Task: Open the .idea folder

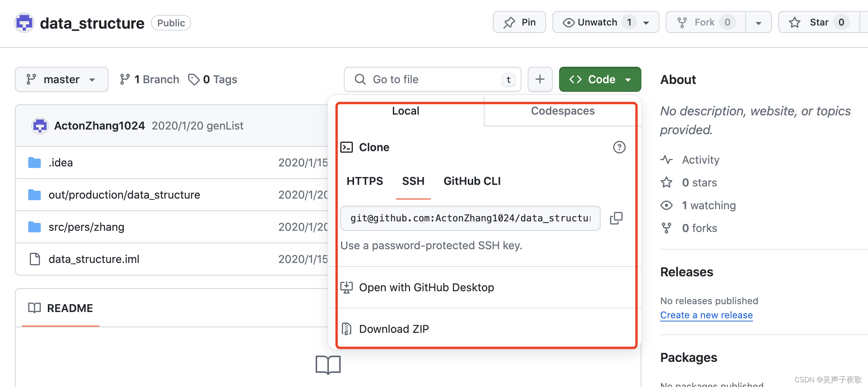Action: pos(61,162)
